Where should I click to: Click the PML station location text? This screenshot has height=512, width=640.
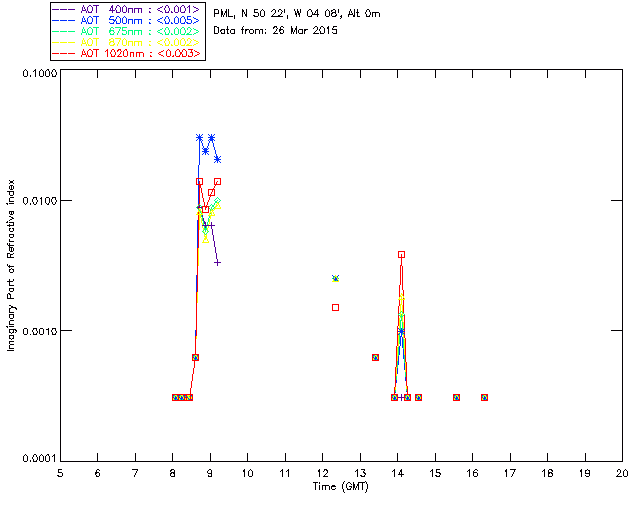[x=297, y=14]
